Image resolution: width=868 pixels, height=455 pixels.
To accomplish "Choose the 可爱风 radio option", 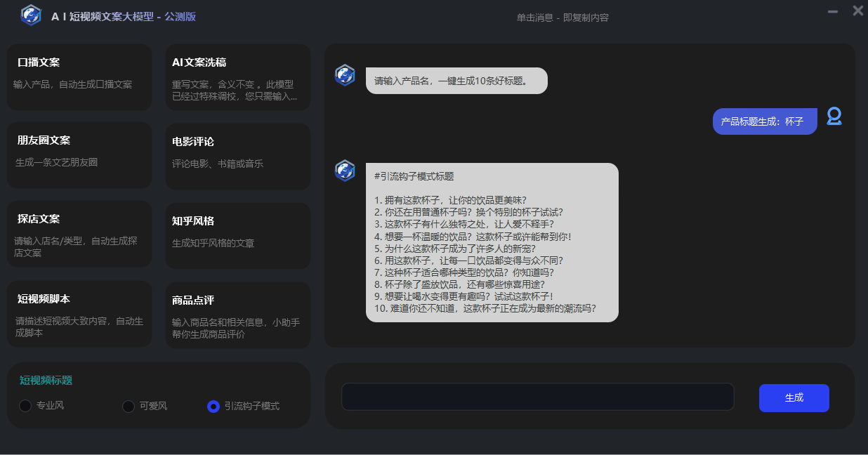I will (x=129, y=406).
